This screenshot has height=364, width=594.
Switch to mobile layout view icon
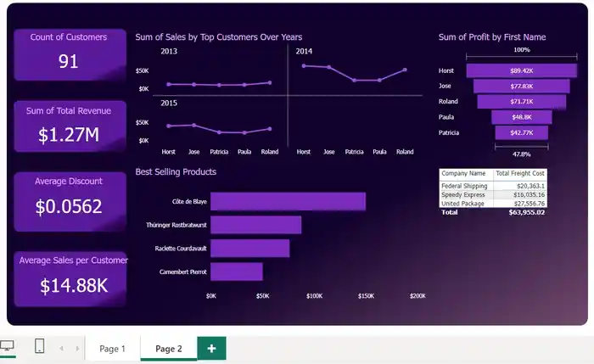click(39, 346)
